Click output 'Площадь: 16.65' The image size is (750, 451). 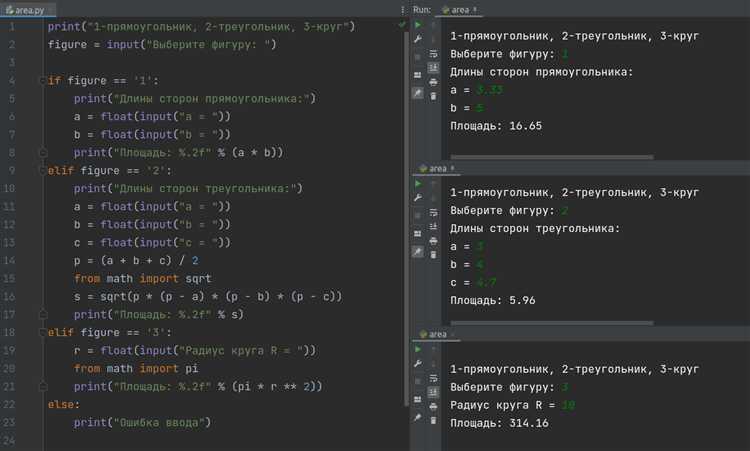(496, 126)
